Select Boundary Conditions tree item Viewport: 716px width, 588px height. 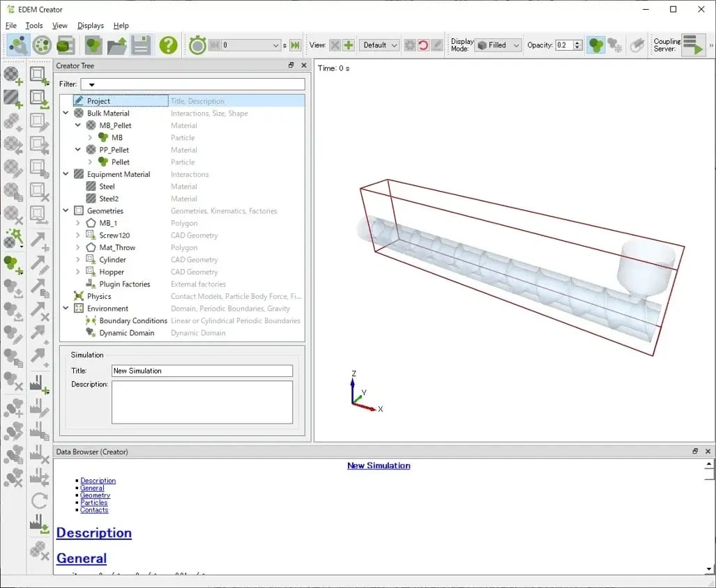tap(133, 320)
